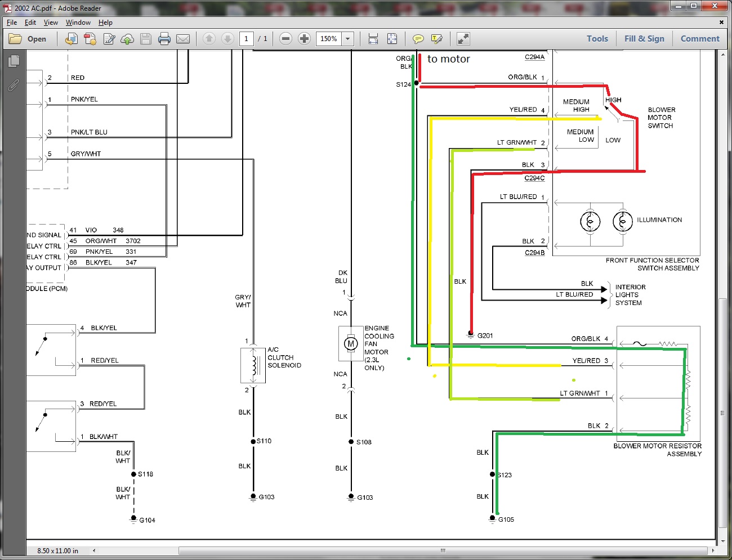This screenshot has width=732, height=560.
Task: Open the Comment pane
Action: point(699,39)
